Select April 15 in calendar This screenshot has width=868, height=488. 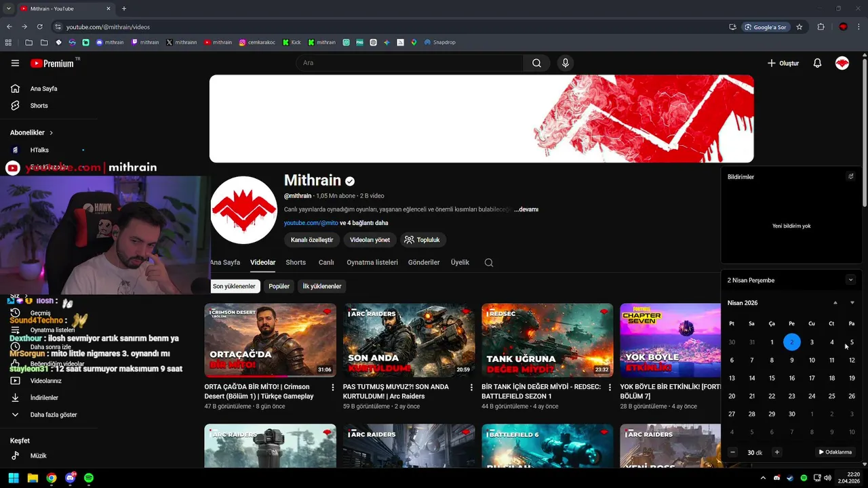(x=772, y=378)
